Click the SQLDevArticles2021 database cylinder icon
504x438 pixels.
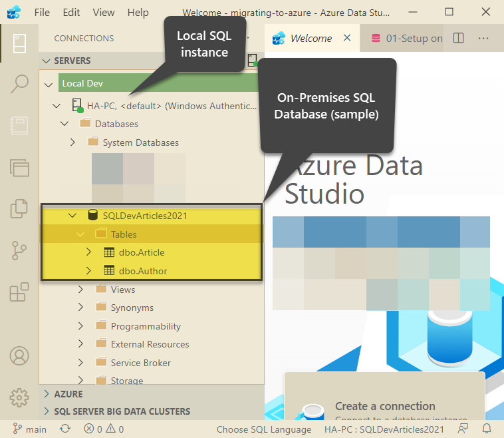click(93, 215)
